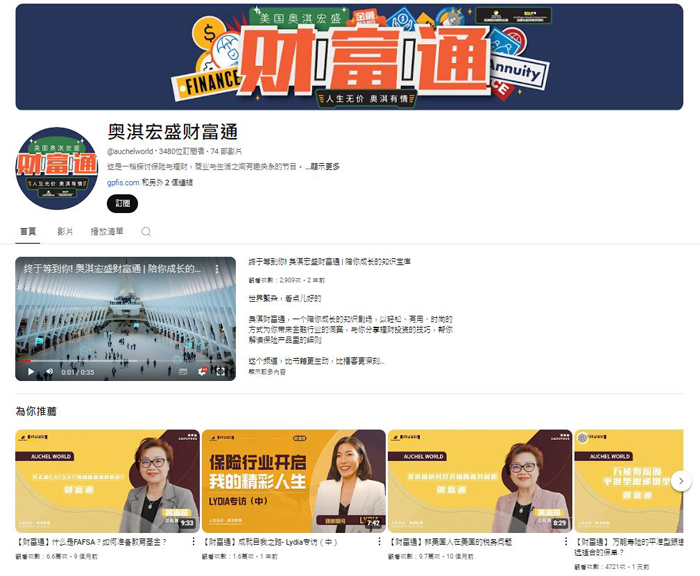Click the @auchelworld channel handle
This screenshot has width=700, height=576.
pyautogui.click(x=130, y=151)
